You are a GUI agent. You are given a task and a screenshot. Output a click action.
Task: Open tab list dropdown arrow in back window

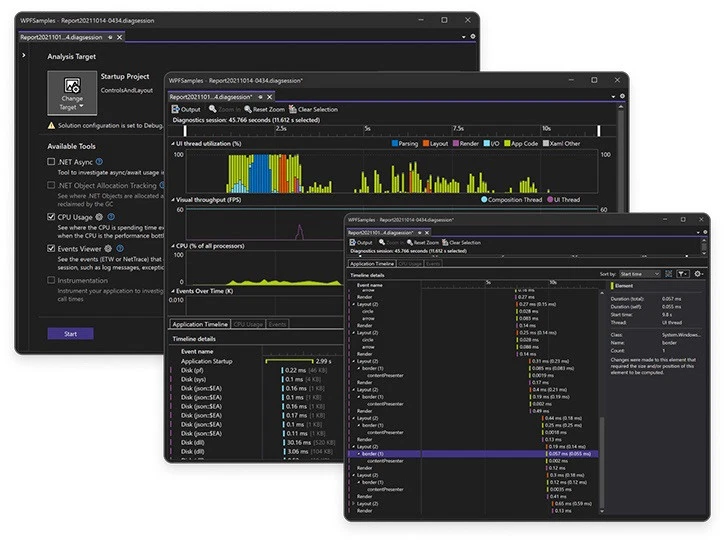pos(464,37)
